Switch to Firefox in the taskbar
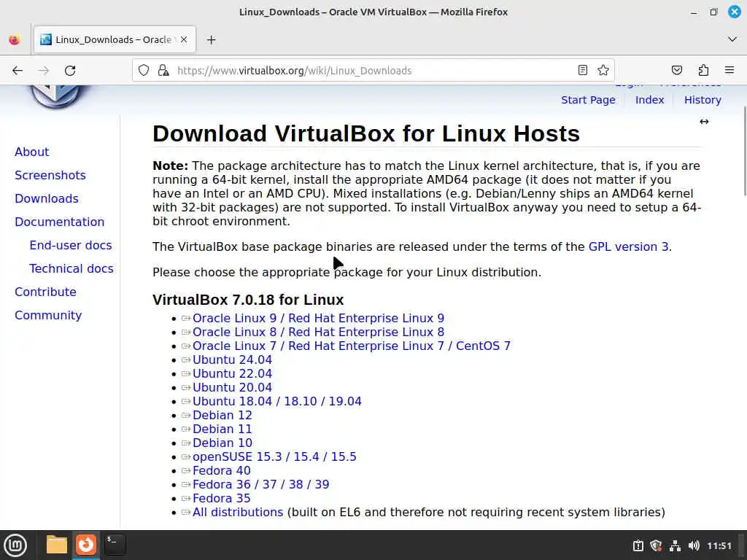The image size is (747, 560). (x=86, y=545)
